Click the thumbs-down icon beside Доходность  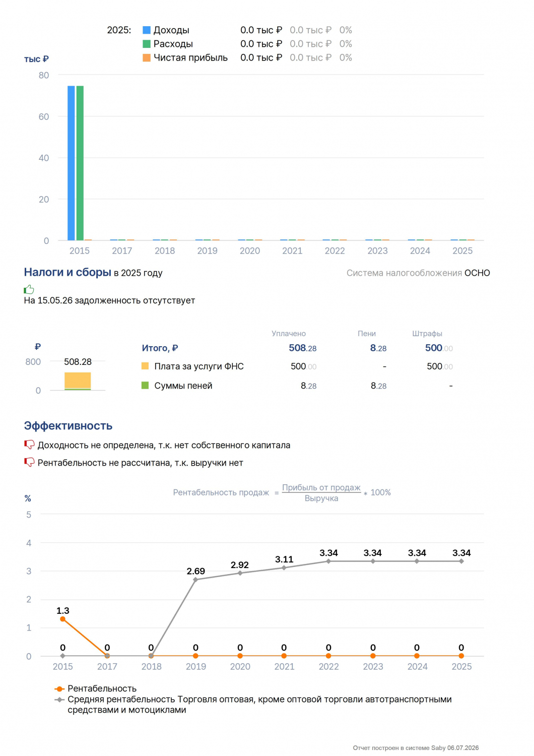pos(29,445)
